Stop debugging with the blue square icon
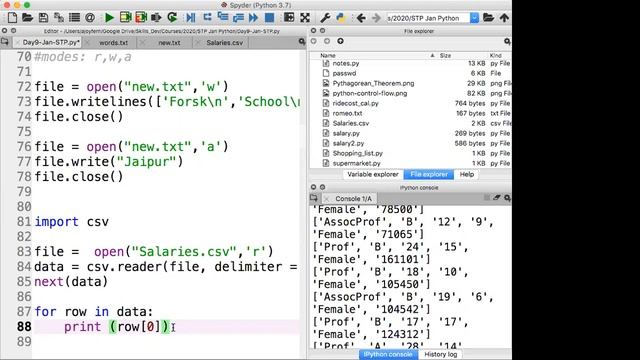640x360 pixels. tap(269, 18)
